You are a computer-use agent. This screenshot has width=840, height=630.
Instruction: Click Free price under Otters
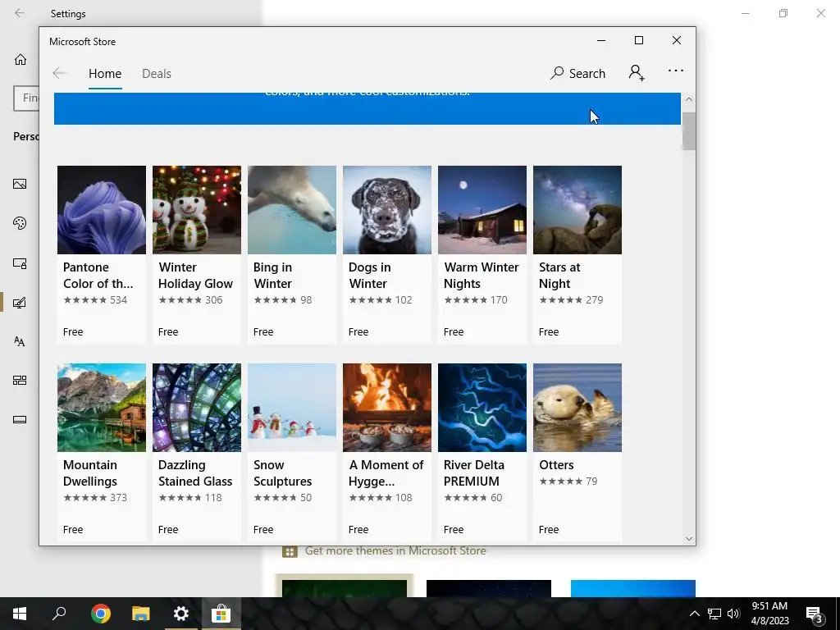pos(549,530)
